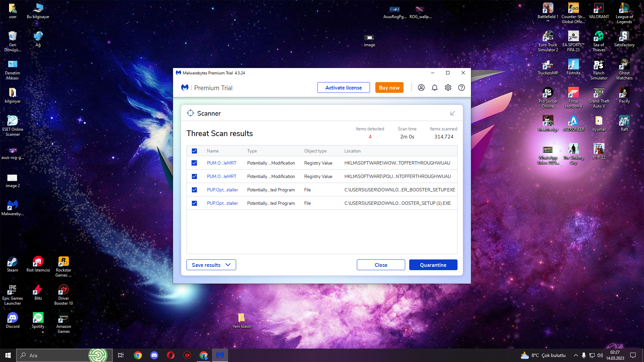Open Malwarebytes settings gear
The width and height of the screenshot is (644, 362).
coord(448,87)
